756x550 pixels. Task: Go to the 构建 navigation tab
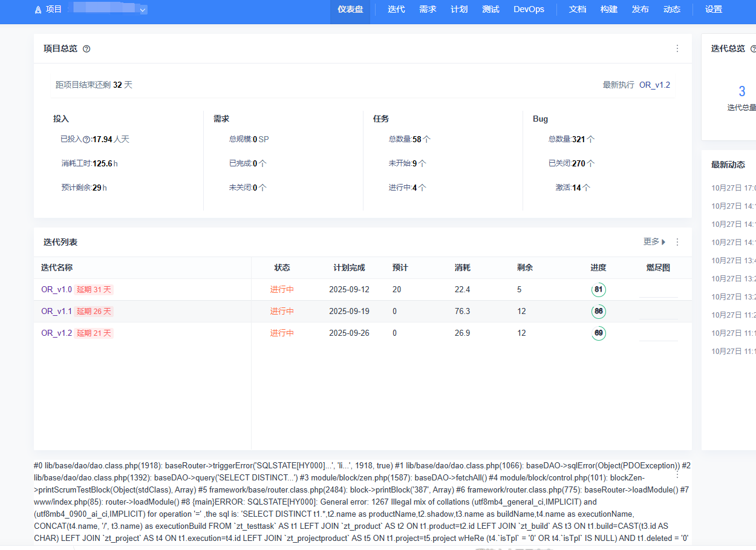point(609,10)
